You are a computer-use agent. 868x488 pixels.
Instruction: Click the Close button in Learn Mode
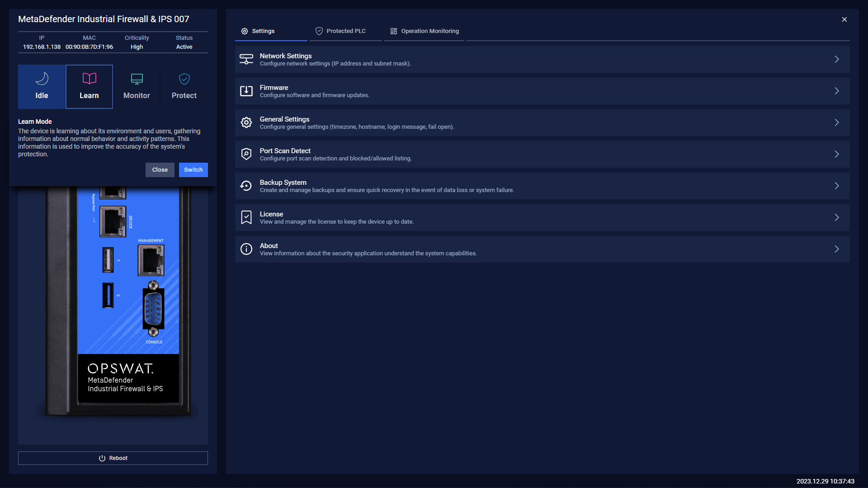pyautogui.click(x=160, y=170)
